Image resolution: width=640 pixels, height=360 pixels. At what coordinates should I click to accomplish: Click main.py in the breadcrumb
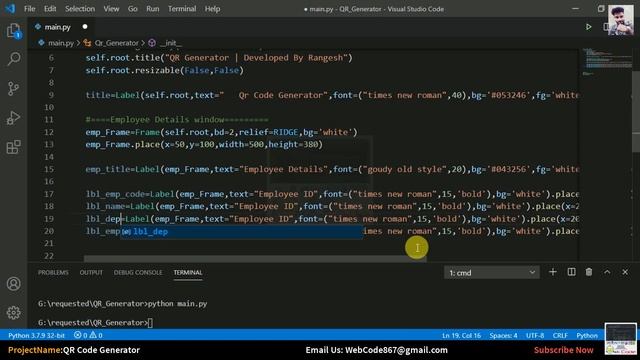[x=61, y=43]
